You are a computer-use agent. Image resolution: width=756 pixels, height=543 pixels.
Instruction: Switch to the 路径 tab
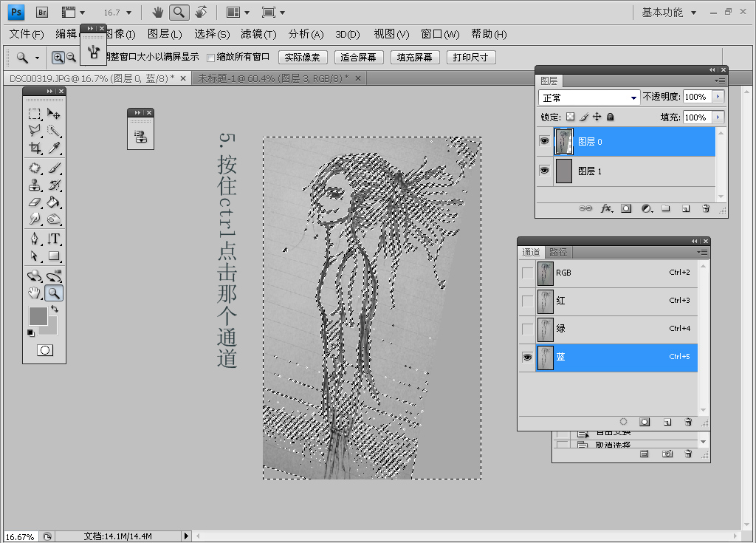coord(558,252)
